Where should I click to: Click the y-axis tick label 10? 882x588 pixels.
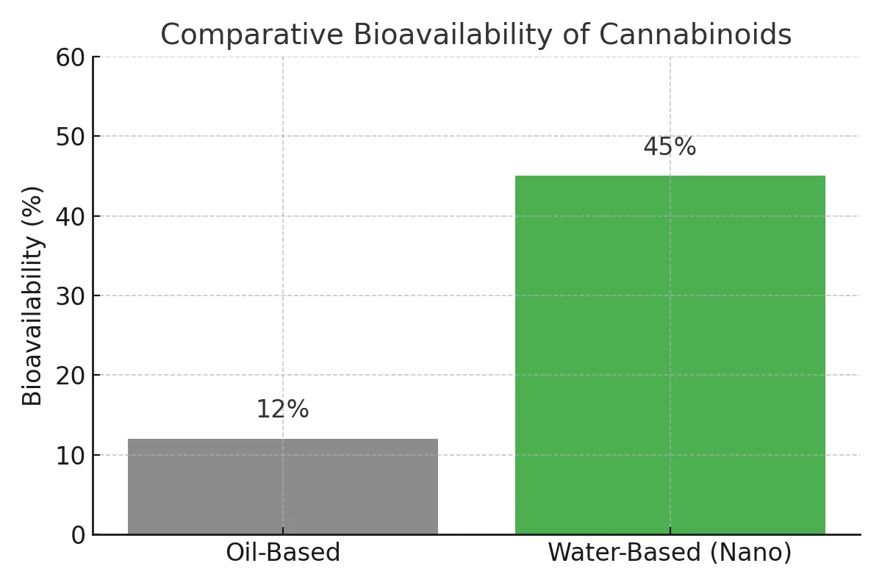click(x=71, y=456)
